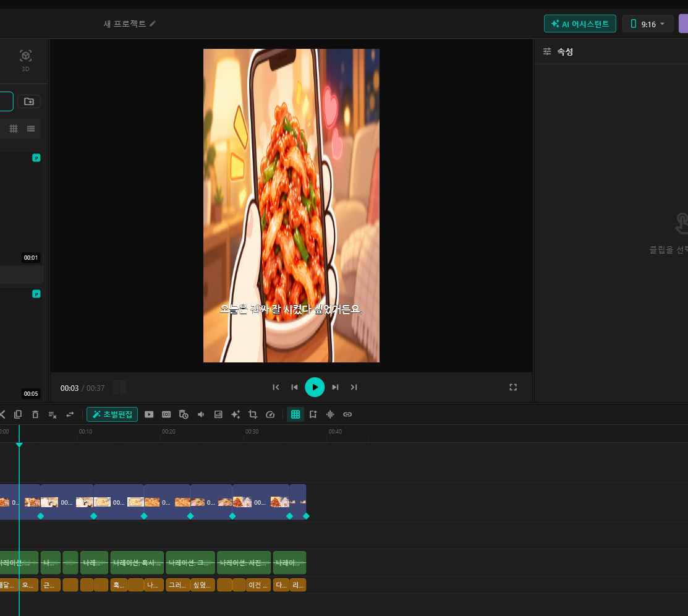Toggle the audio waveform icon

(330, 414)
